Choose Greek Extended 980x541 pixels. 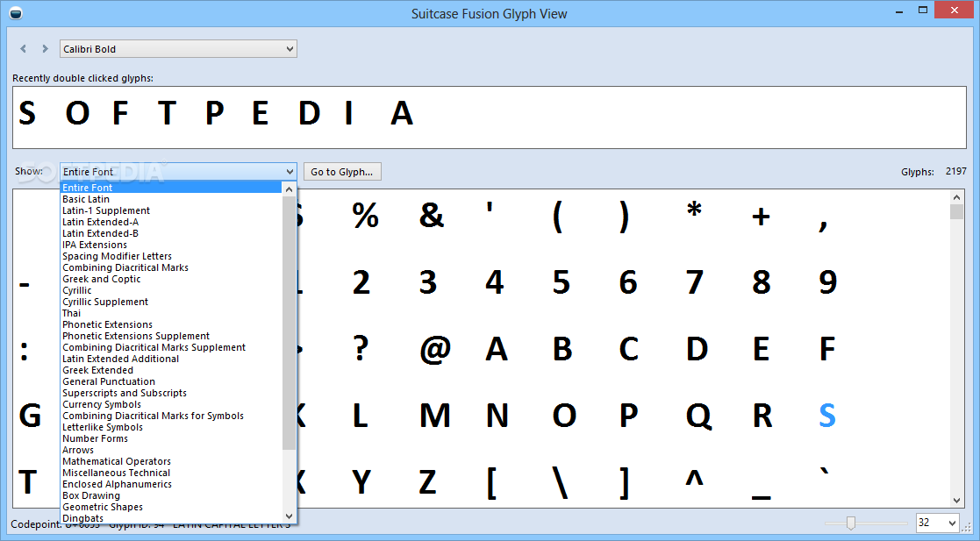[x=171, y=370]
